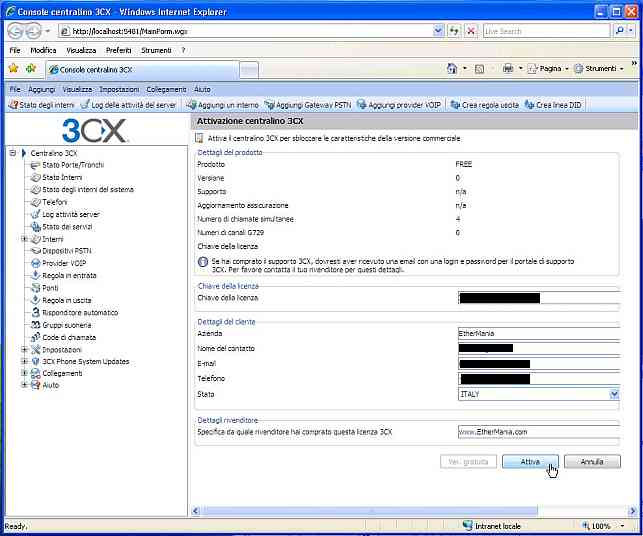This screenshot has height=536, width=643.
Task: Open Code di chiamata node icon
Action: [36, 337]
